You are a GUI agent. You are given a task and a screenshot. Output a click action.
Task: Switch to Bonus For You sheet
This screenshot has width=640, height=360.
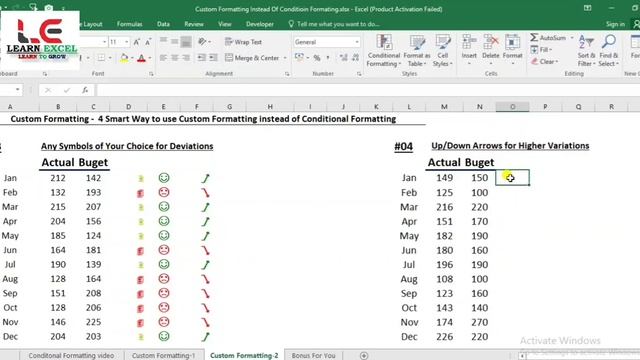pos(313,356)
